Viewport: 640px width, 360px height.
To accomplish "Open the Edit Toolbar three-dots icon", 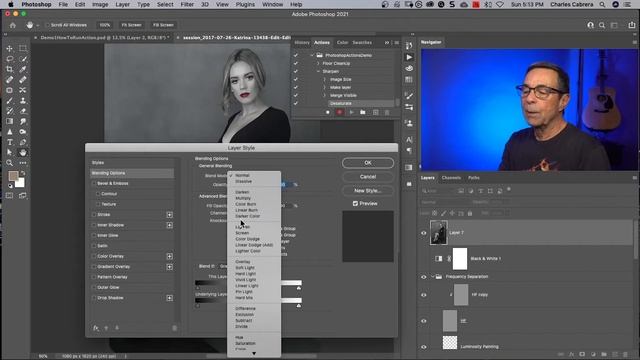I will point(23,163).
